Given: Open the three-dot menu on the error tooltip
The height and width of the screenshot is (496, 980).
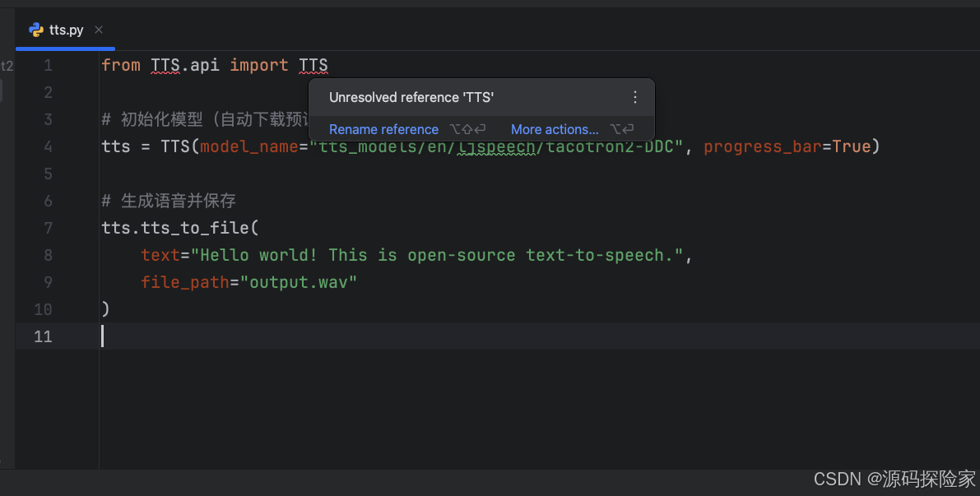Looking at the screenshot, I should [x=634, y=97].
